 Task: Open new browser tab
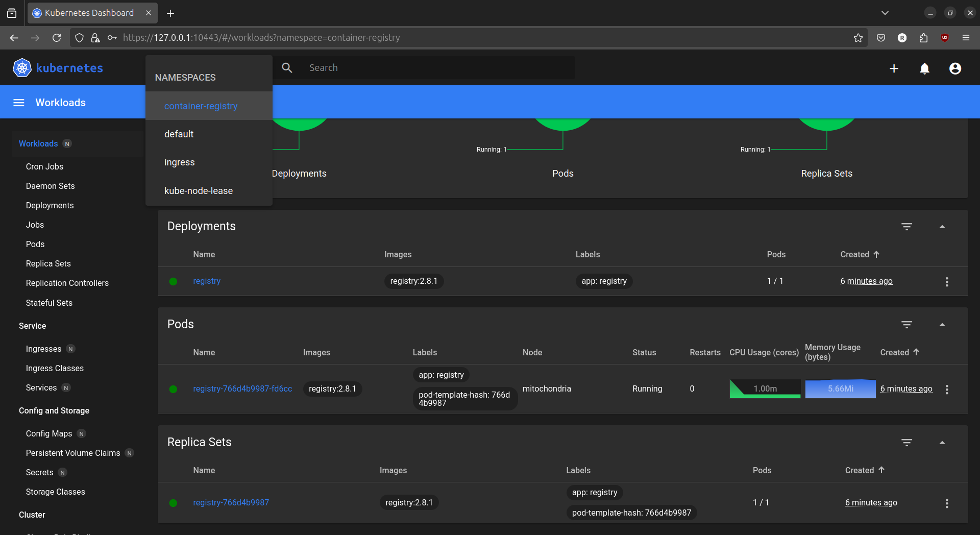point(170,13)
